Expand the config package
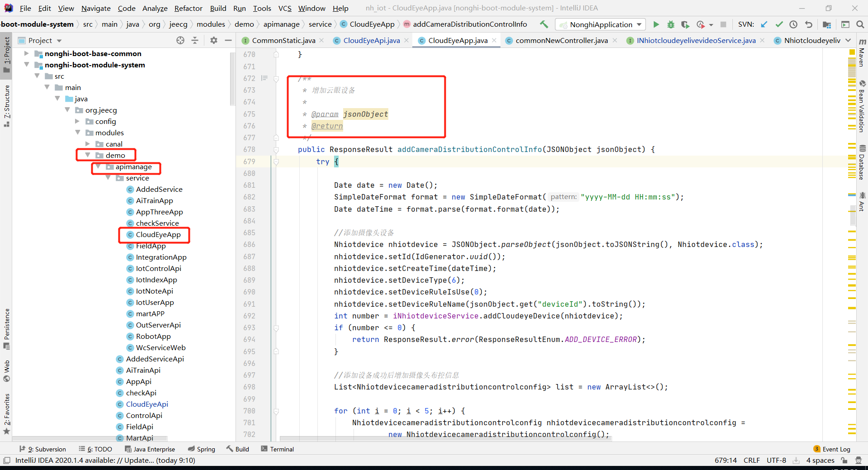Viewport: 868px width, 470px height. tap(77, 121)
